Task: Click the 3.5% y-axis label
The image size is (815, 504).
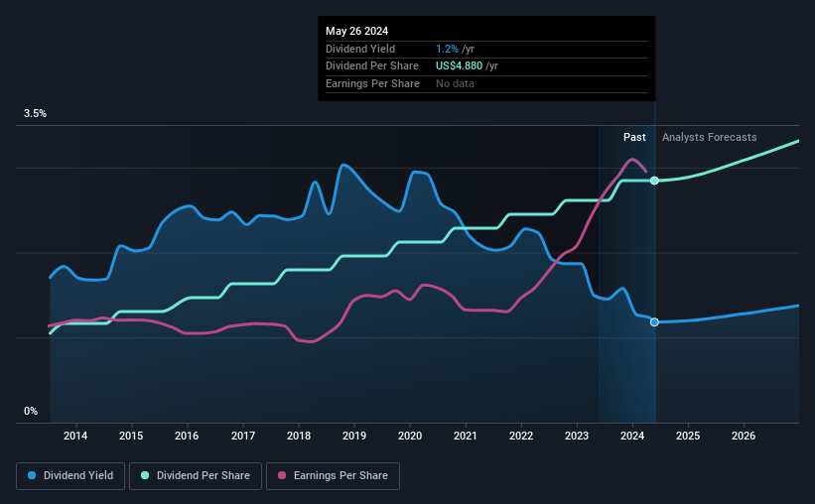Action: [x=35, y=113]
